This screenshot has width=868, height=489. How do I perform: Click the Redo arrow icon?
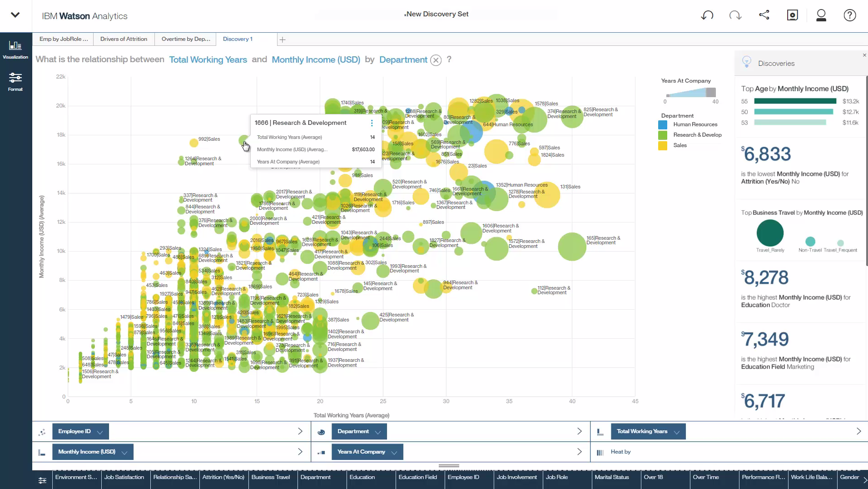click(x=735, y=15)
